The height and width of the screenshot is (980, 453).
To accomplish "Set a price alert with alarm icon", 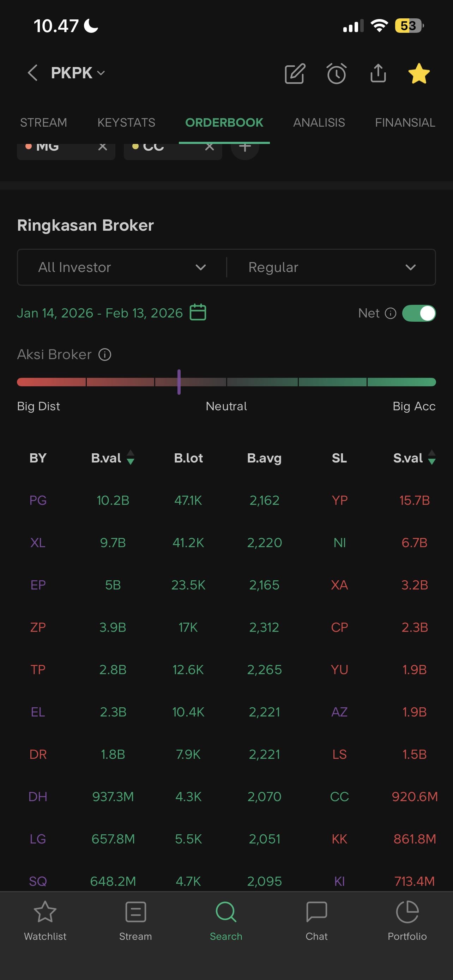I will coord(337,73).
